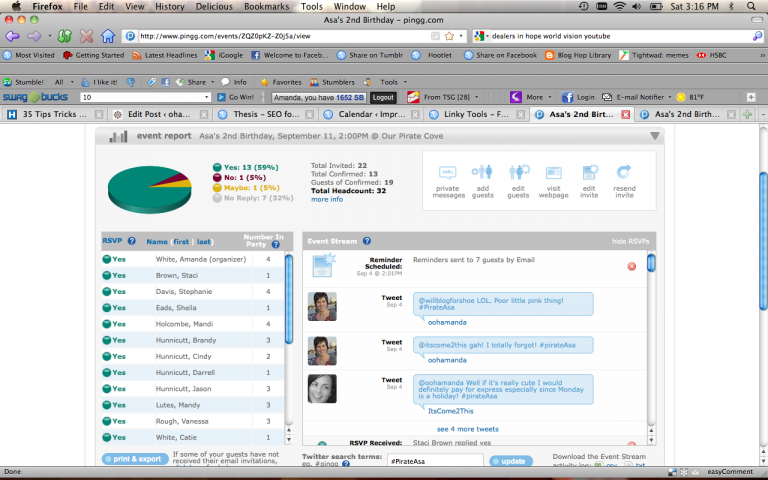This screenshot has width=768, height=480.
Task: Sort guest names by last name
Action: (x=205, y=242)
